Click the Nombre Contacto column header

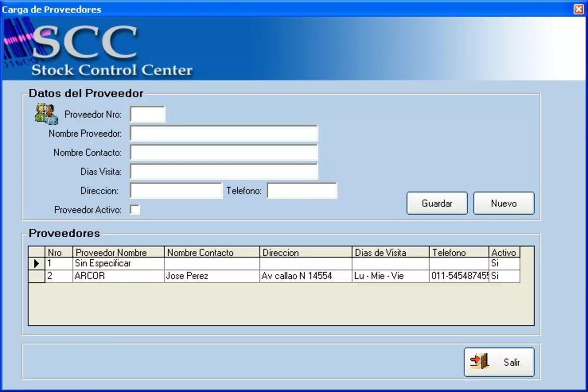[x=212, y=252]
